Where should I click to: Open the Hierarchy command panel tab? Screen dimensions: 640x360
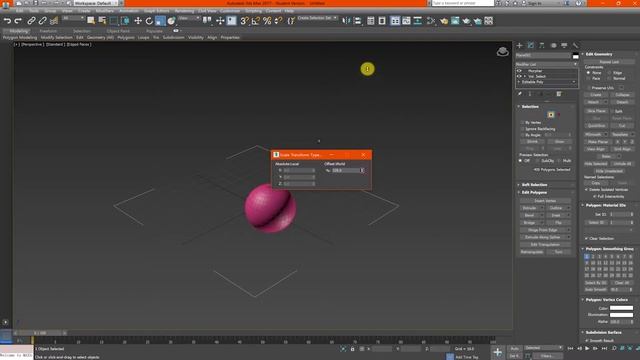[542, 45]
